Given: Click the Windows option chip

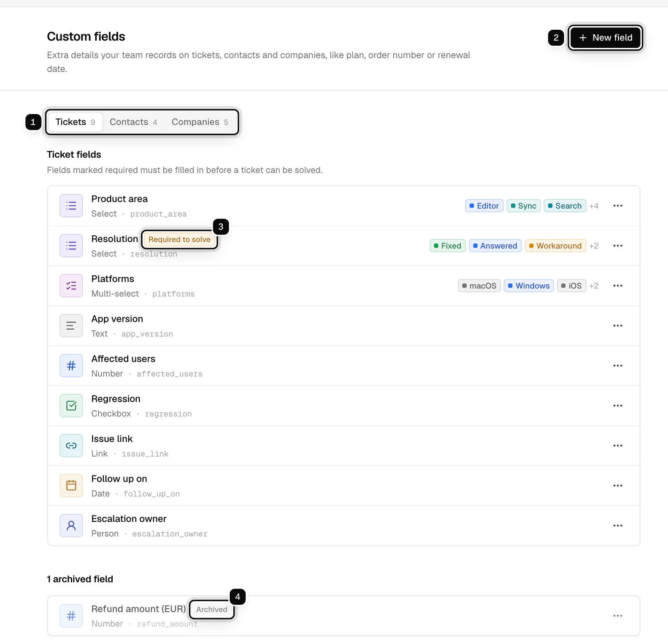Looking at the screenshot, I should pos(529,286).
